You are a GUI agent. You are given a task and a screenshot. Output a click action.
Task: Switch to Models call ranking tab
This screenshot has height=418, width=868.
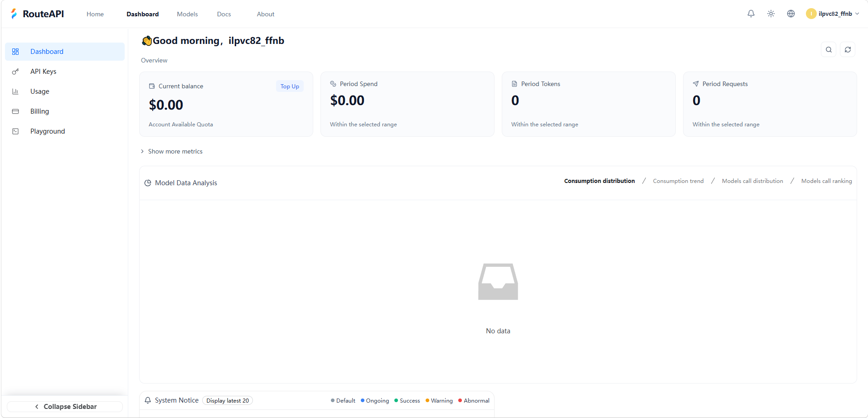coord(826,181)
